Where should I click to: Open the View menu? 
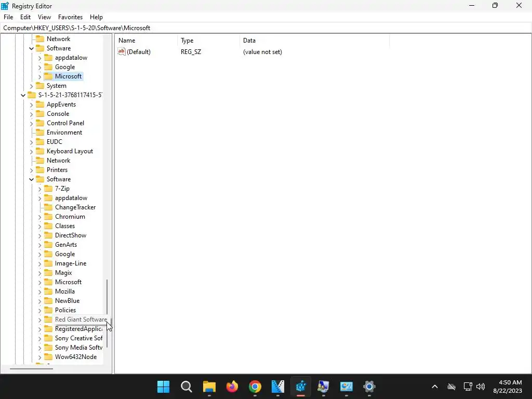click(x=45, y=17)
